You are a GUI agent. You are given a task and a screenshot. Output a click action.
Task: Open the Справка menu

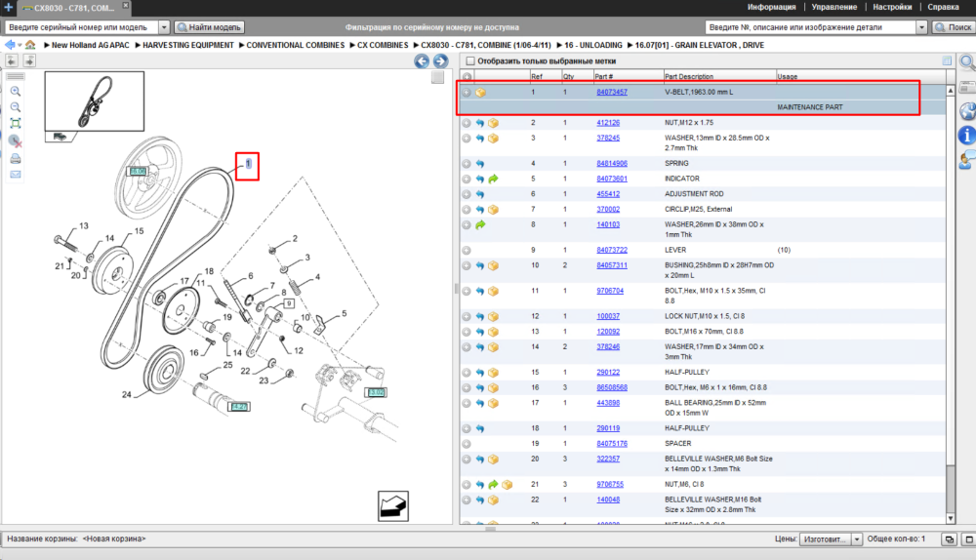click(x=943, y=7)
